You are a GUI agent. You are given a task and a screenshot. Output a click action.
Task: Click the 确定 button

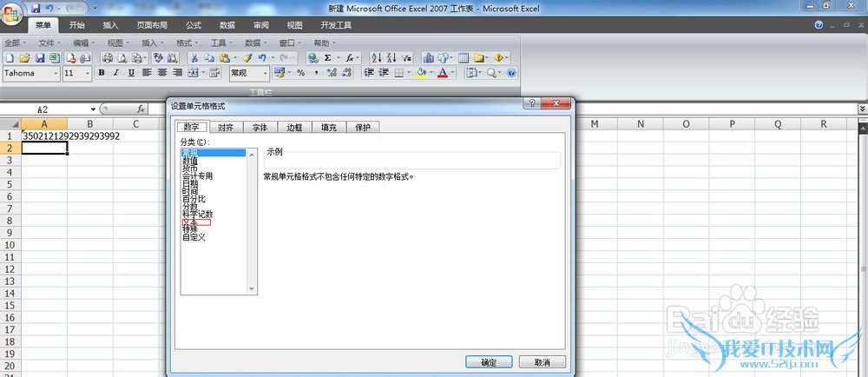[489, 362]
